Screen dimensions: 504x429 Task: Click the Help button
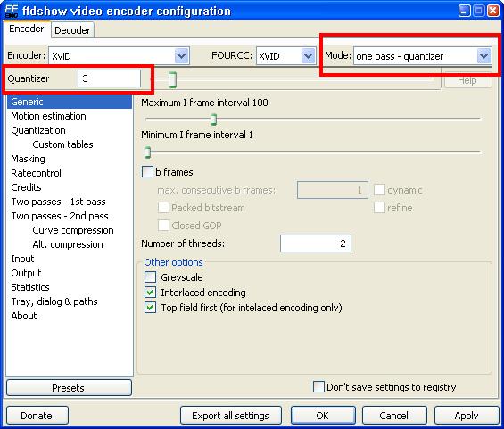point(468,80)
